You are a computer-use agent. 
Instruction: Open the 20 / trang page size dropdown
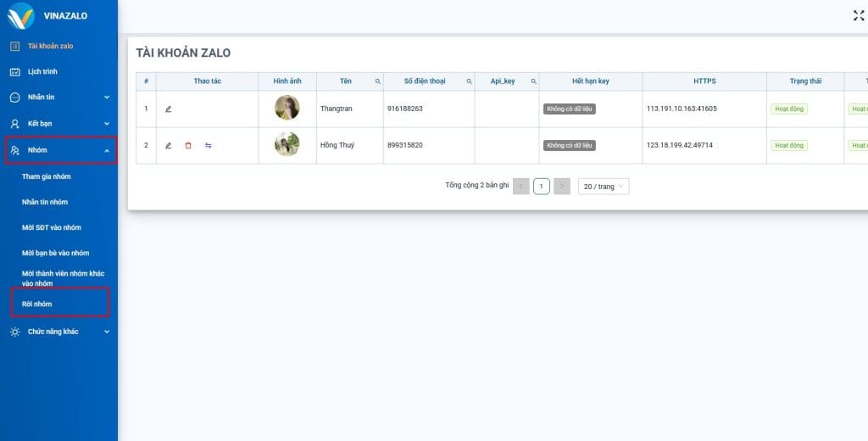[x=604, y=186]
